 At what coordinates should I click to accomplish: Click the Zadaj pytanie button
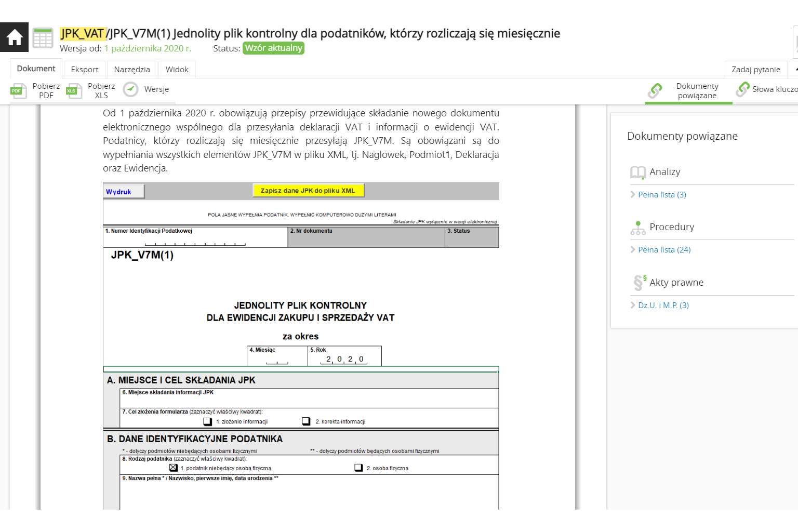pyautogui.click(x=755, y=69)
